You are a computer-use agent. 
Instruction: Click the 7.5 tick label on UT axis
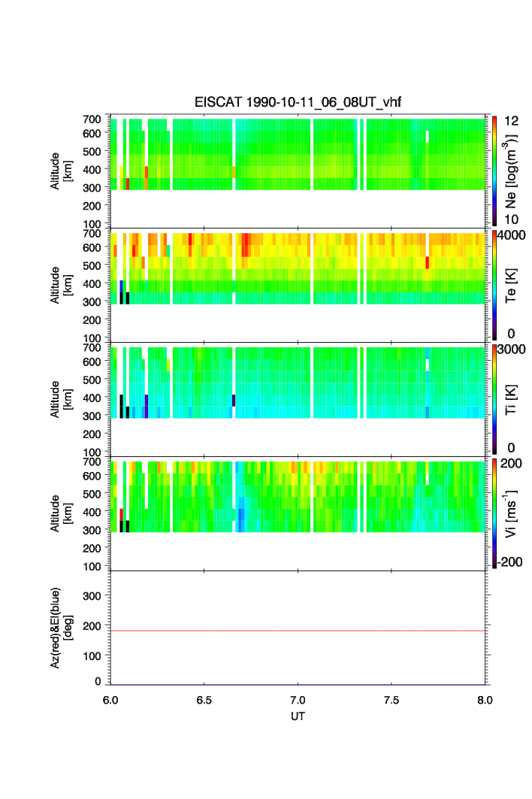(x=391, y=700)
